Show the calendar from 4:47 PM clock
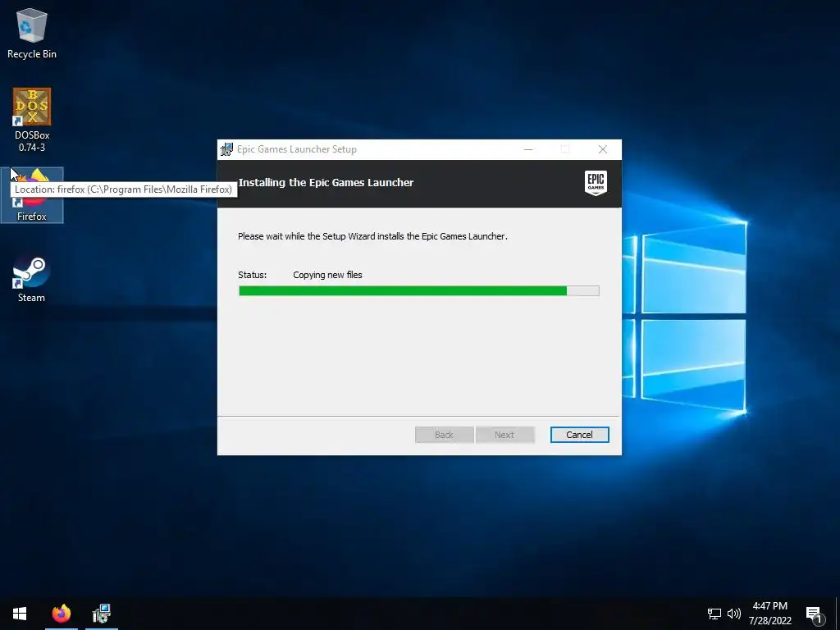The width and height of the screenshot is (840, 630). click(769, 614)
